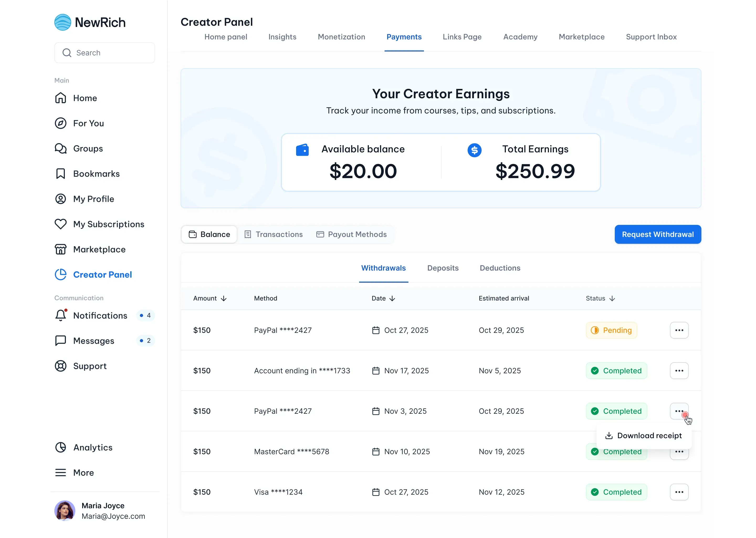This screenshot has height=538, width=756.
Task: Click the Estimated arrival column header
Action: tap(504, 298)
